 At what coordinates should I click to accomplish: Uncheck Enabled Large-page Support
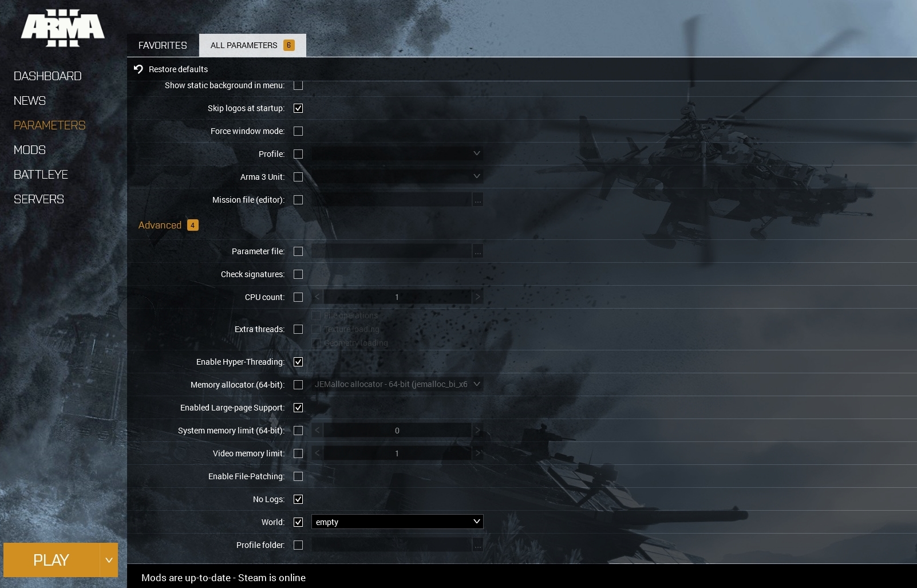pos(298,408)
